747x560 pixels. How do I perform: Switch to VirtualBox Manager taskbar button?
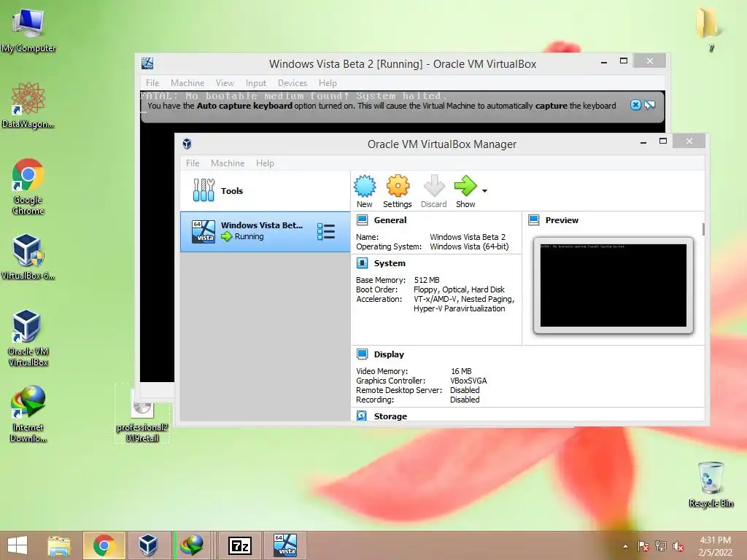tap(147, 545)
